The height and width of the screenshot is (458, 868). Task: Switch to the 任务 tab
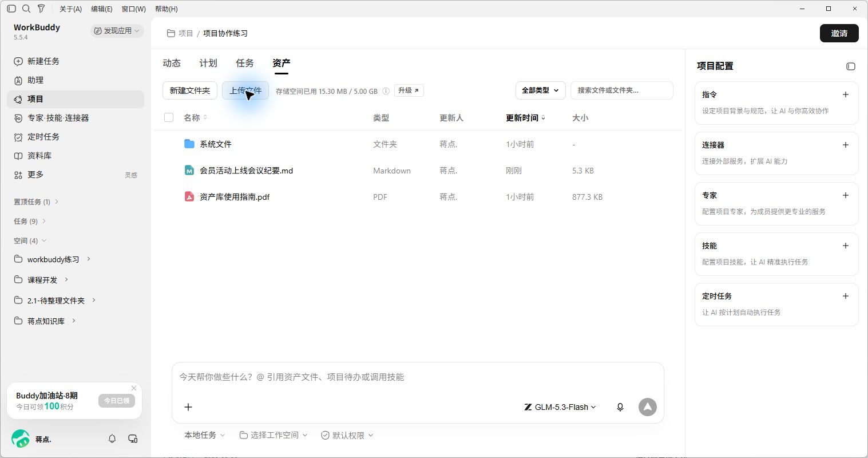point(245,63)
